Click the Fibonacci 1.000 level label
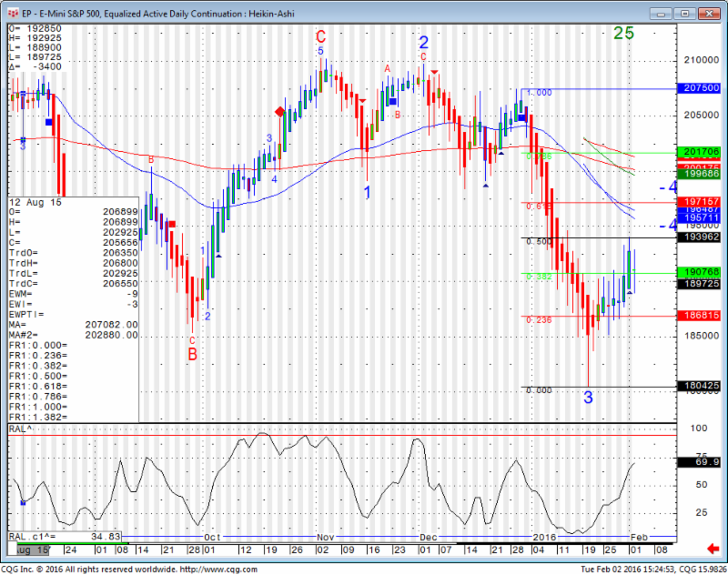The width and height of the screenshot is (728, 575). pyautogui.click(x=539, y=93)
